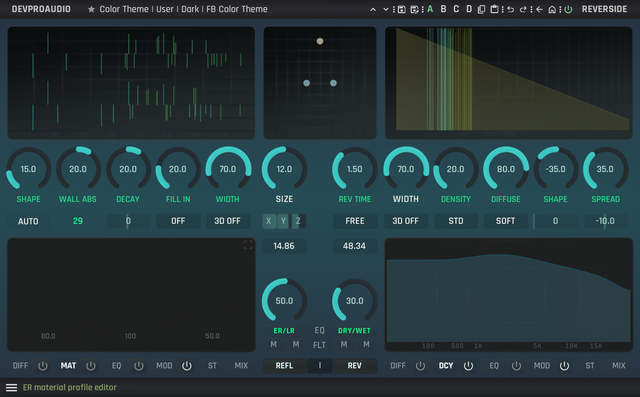Toggle the Y axis size button
The height and width of the screenshot is (397, 640).
click(x=283, y=221)
